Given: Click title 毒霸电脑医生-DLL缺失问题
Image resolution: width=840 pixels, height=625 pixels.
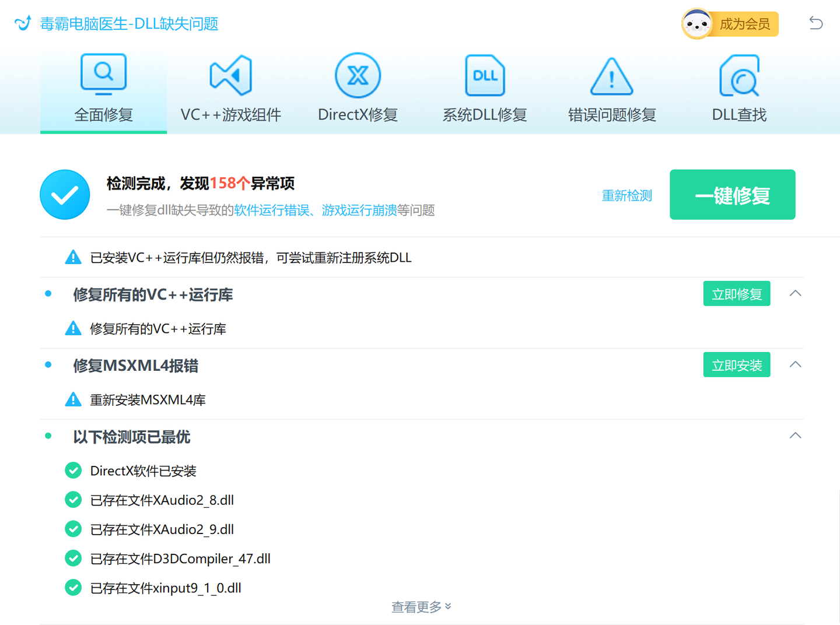Looking at the screenshot, I should [129, 24].
